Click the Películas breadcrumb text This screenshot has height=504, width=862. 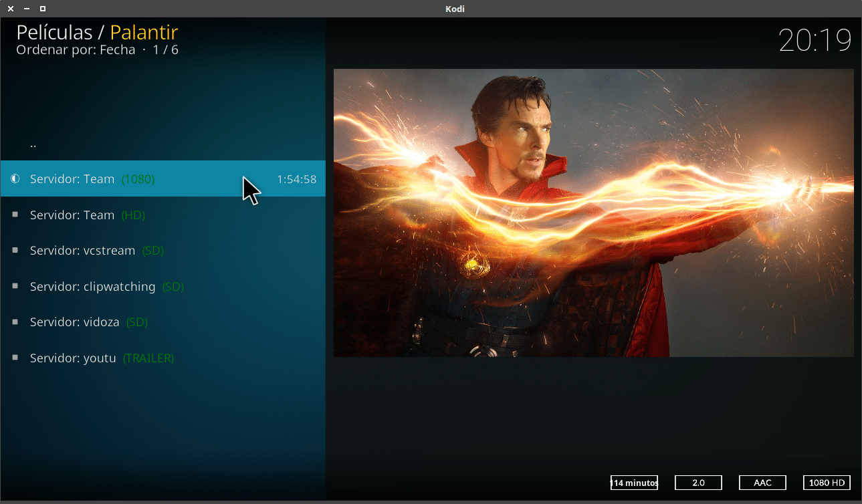(54, 32)
